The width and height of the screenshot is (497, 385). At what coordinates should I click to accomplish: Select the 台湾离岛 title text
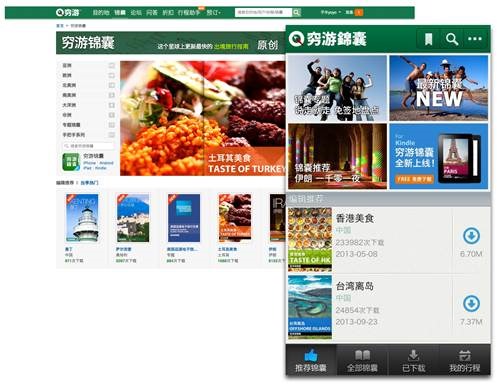point(355,286)
